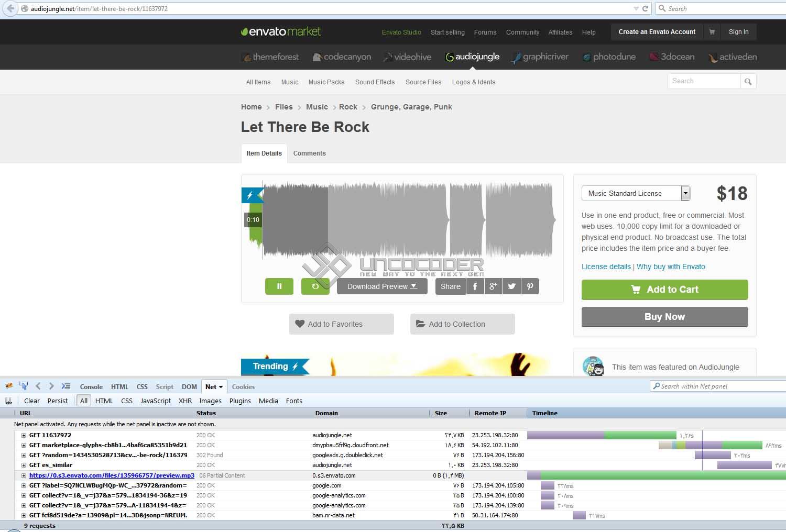The image size is (786, 532).
Task: Share the track on Twitter
Action: [512, 286]
